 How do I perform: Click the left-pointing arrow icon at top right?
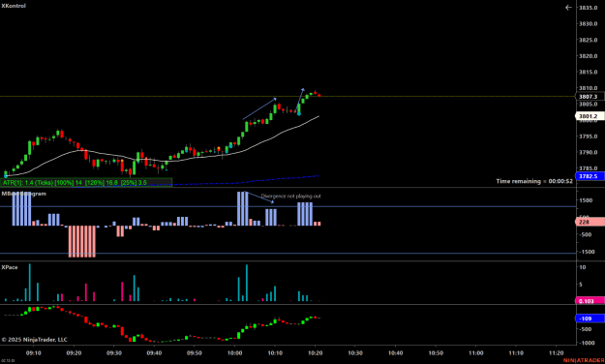[568, 8]
